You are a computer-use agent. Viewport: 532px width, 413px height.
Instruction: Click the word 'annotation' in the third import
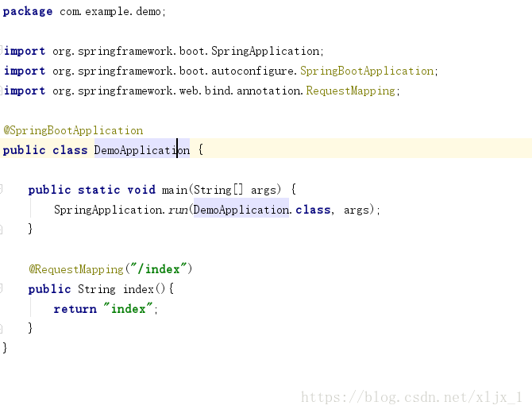coord(268,91)
